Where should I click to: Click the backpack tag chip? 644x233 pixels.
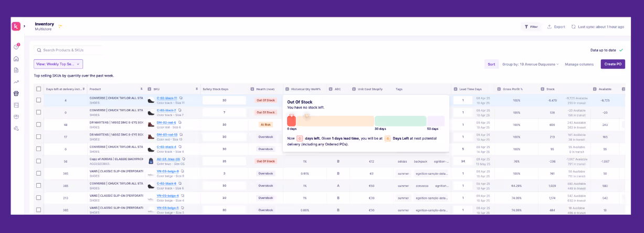point(420,161)
